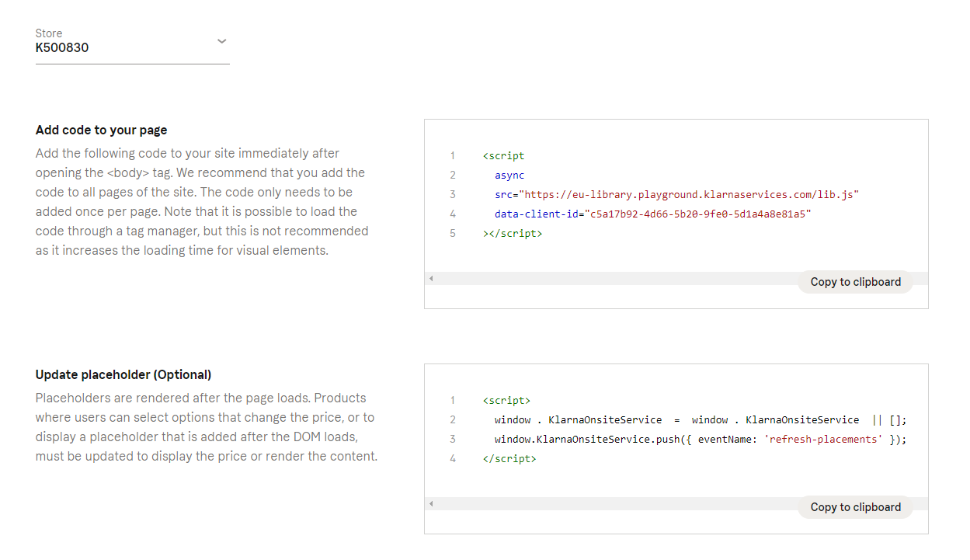
Task: Copy the page script code to clipboard
Action: tap(855, 282)
